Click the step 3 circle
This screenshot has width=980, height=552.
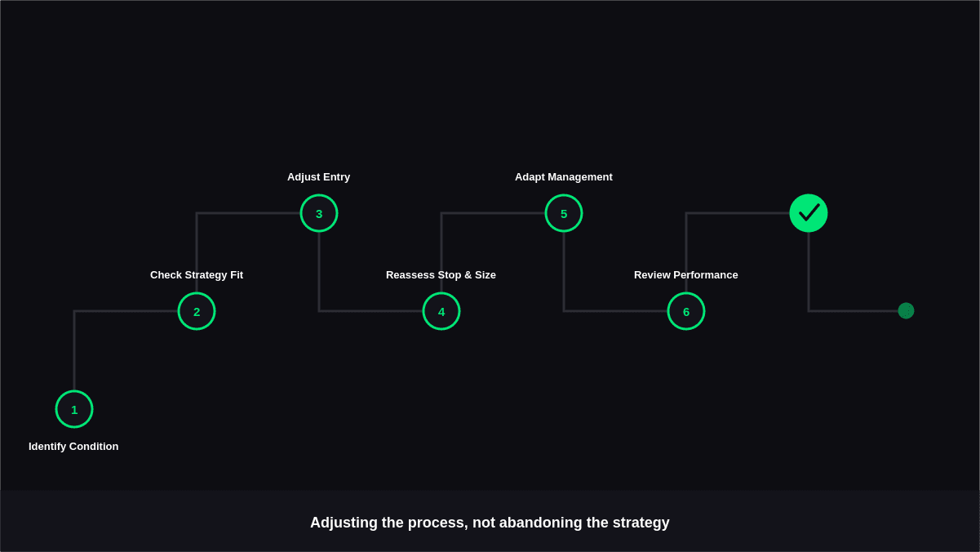[x=319, y=213]
